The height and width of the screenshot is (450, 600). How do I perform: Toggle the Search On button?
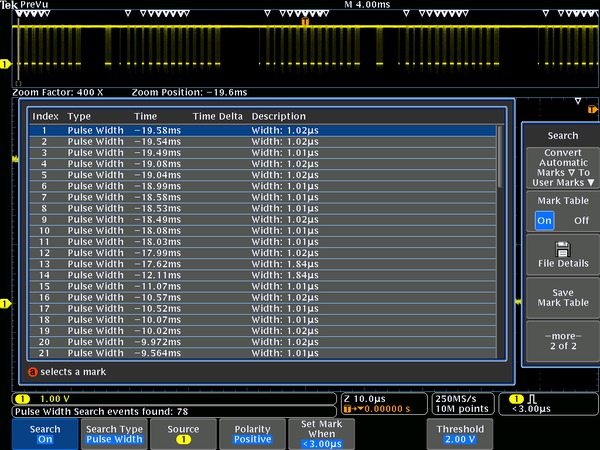(x=45, y=433)
